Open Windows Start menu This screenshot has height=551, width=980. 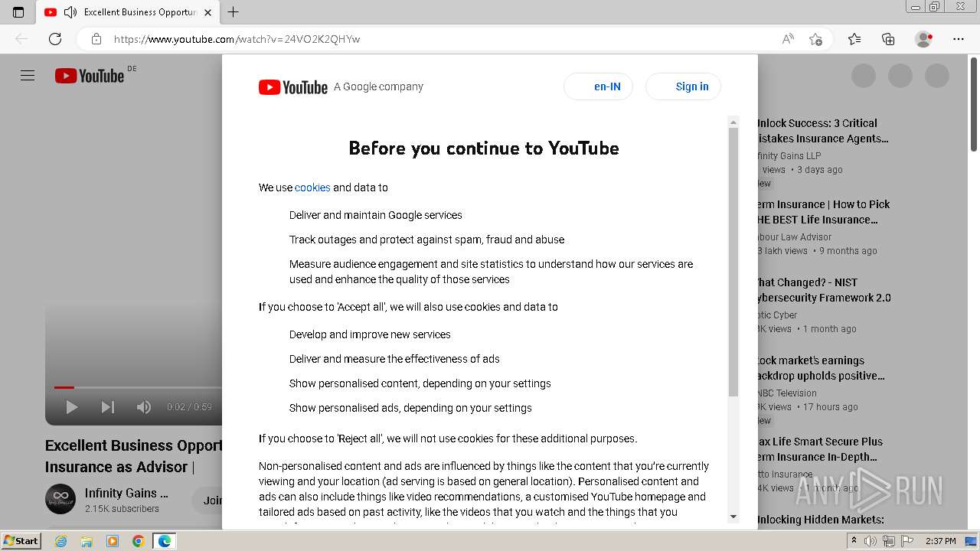tap(21, 541)
